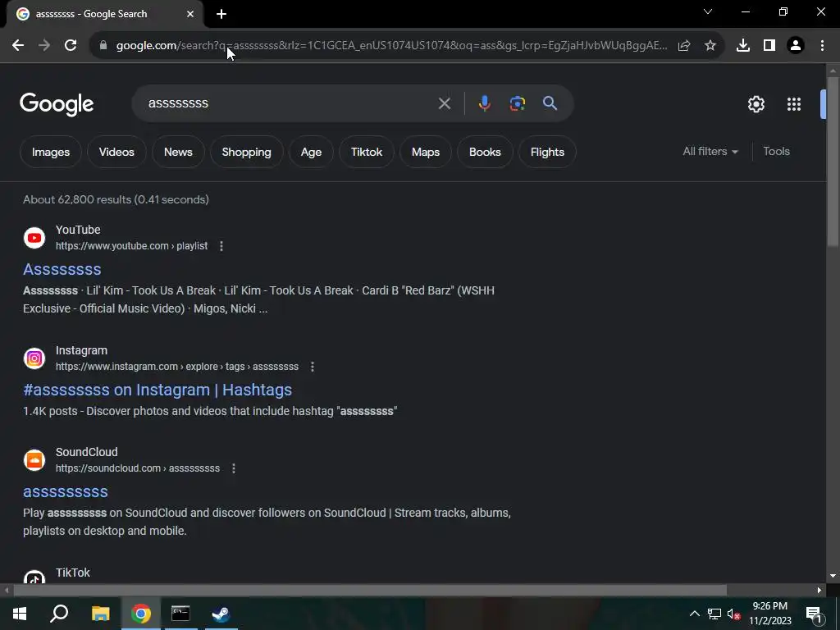Image resolution: width=840 pixels, height=630 pixels.
Task: Close the Google Search tab
Action: (x=190, y=14)
